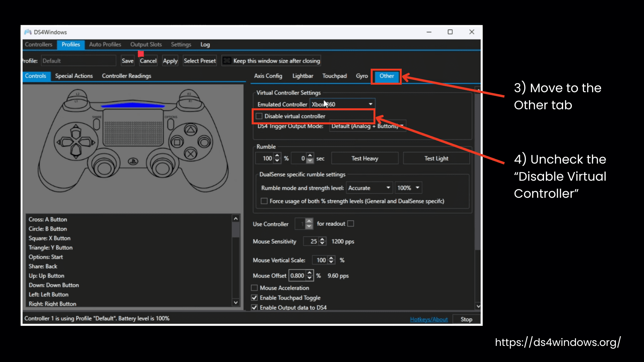644x362 pixels.
Task: Click Test Light rumble button
Action: (x=436, y=158)
